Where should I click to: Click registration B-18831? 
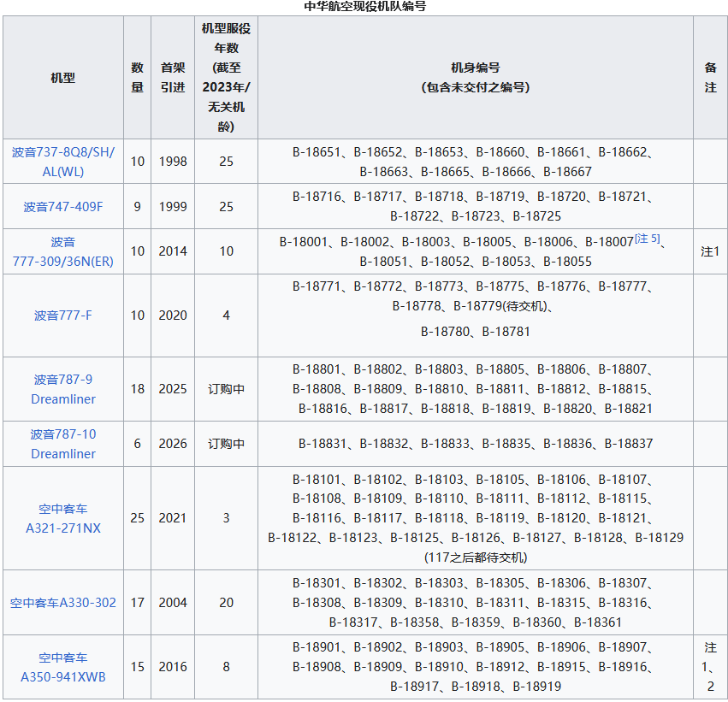[x=323, y=444]
